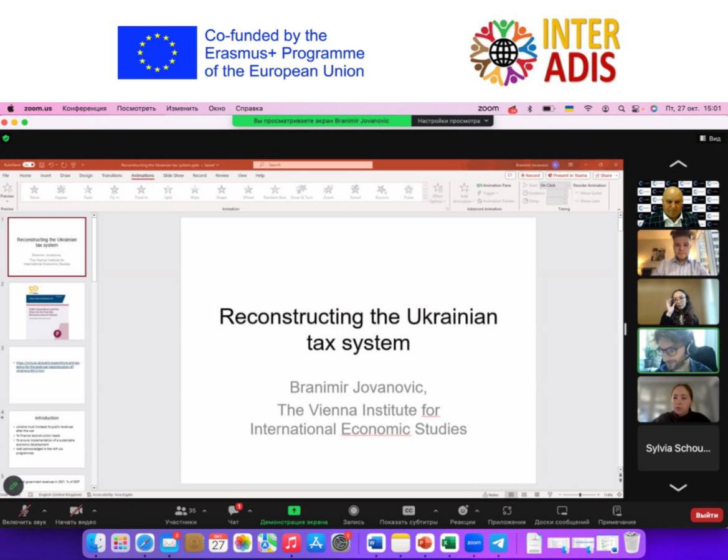Click the green annotation pencil button
This screenshot has height=560, width=728.
[x=13, y=486]
